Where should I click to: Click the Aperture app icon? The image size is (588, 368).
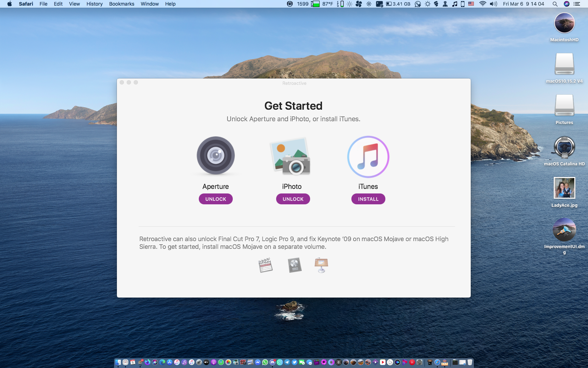tap(216, 156)
